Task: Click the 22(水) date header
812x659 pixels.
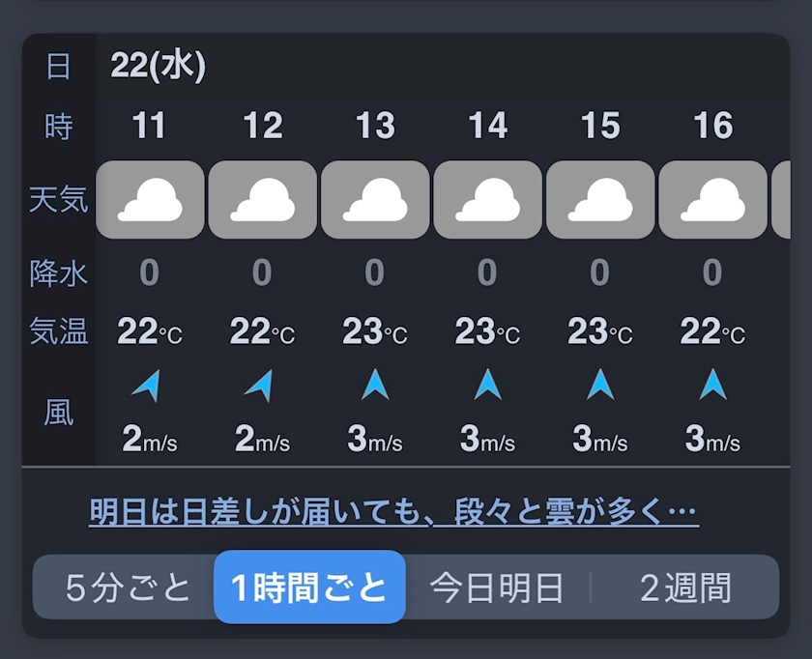Action: (159, 65)
